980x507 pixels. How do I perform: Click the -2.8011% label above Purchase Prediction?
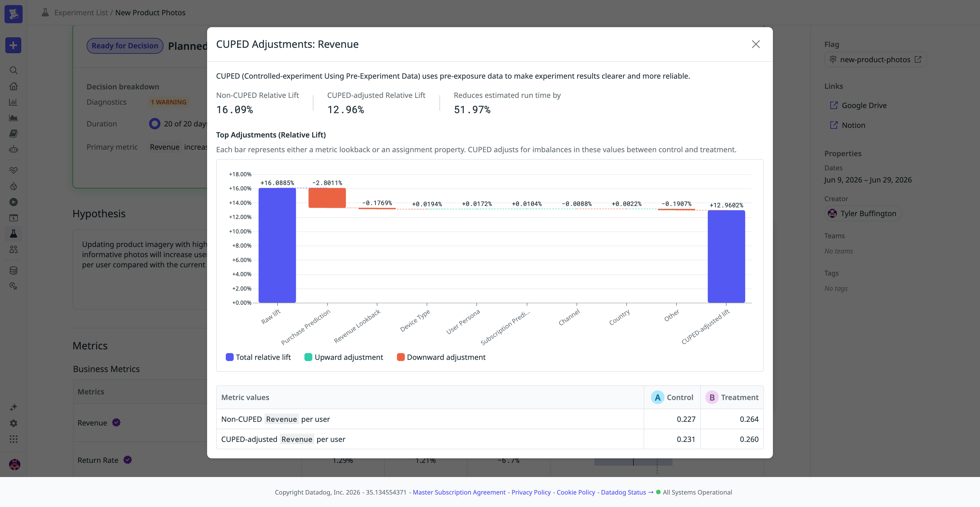click(327, 183)
